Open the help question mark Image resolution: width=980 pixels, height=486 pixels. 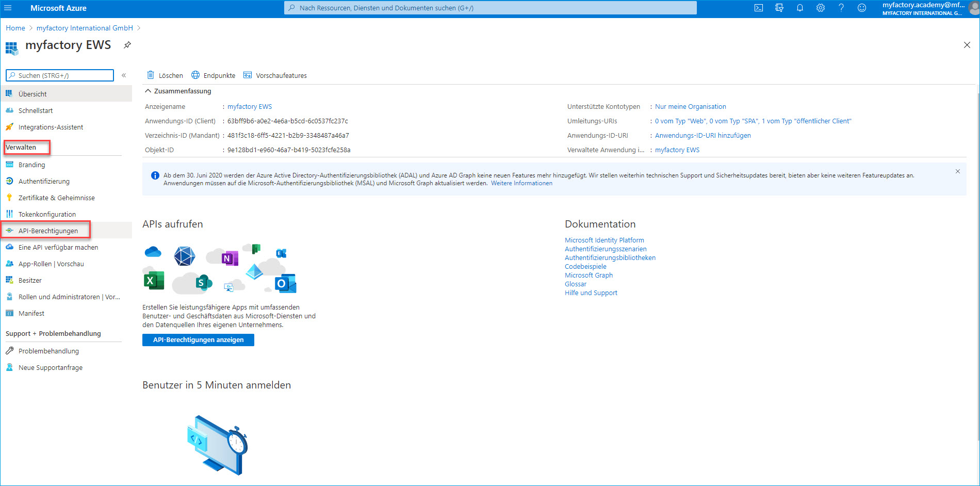841,8
